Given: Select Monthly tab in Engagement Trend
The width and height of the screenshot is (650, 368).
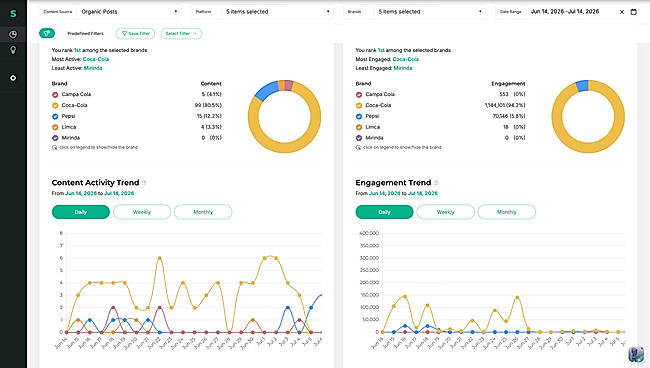Looking at the screenshot, I should pyautogui.click(x=507, y=212).
